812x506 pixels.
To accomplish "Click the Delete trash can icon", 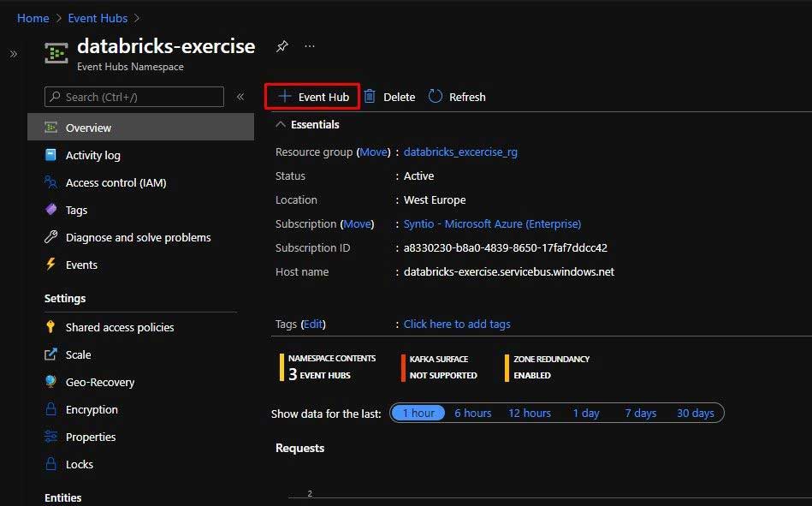I will click(370, 97).
